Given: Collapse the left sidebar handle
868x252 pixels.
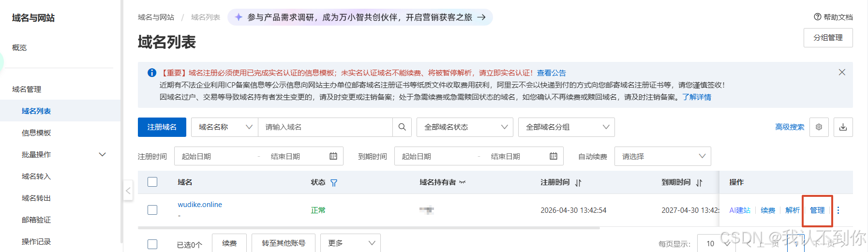Looking at the screenshot, I should click(x=128, y=191).
